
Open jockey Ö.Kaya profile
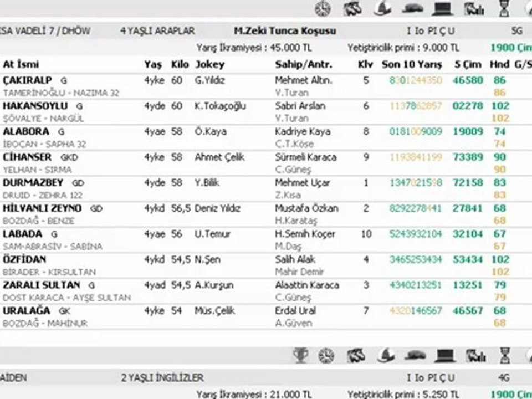[211, 131]
